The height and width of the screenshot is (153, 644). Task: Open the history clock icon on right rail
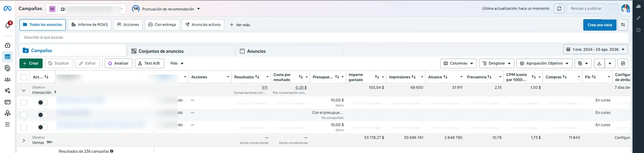[638, 30]
